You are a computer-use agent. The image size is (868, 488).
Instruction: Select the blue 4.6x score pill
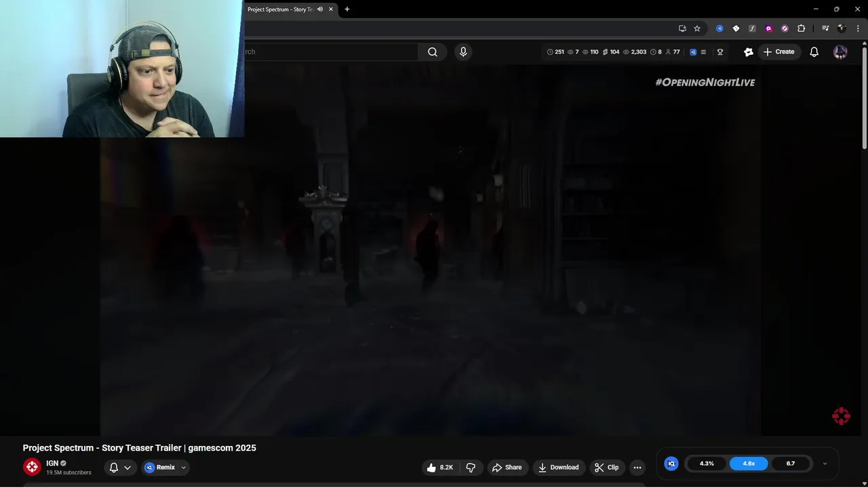[749, 464]
